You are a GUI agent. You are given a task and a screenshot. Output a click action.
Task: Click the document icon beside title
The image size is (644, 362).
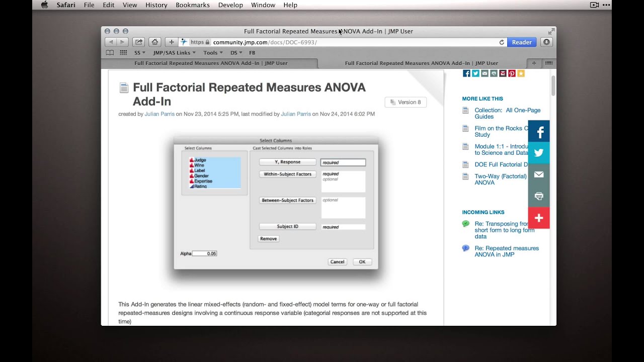[x=124, y=88]
